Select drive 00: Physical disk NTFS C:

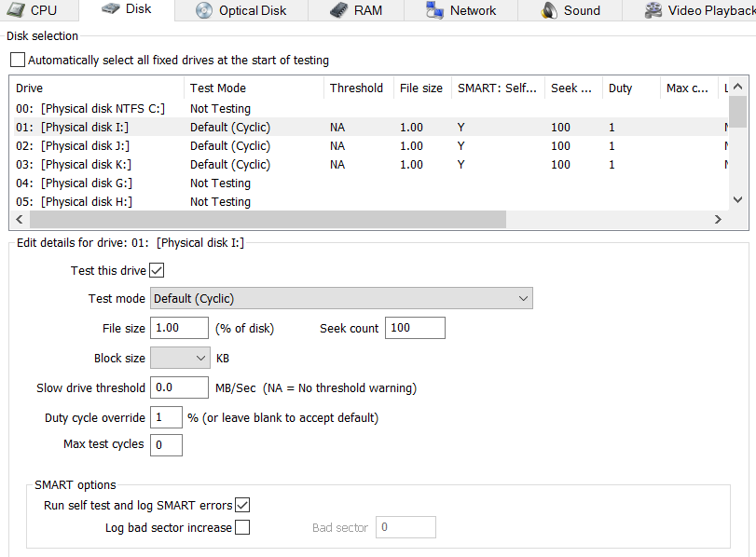tap(369, 108)
